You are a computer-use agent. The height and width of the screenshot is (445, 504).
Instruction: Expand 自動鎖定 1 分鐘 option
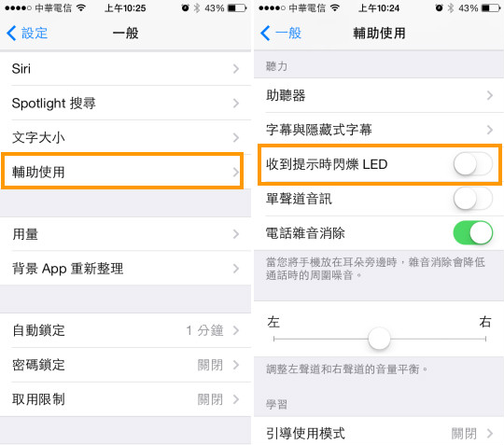[125, 330]
